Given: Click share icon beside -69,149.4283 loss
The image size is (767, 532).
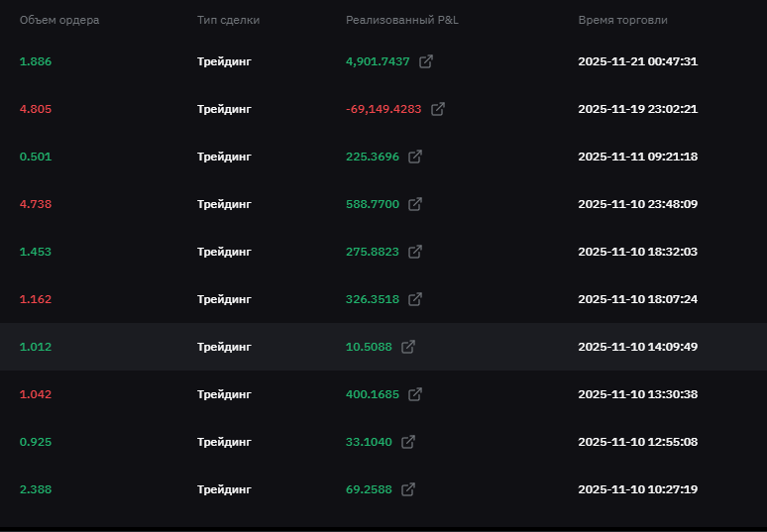Looking at the screenshot, I should point(438,109).
